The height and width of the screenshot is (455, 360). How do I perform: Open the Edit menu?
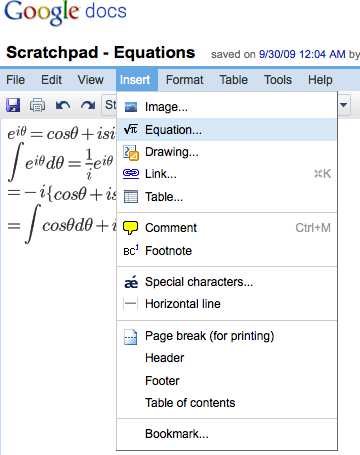click(51, 80)
